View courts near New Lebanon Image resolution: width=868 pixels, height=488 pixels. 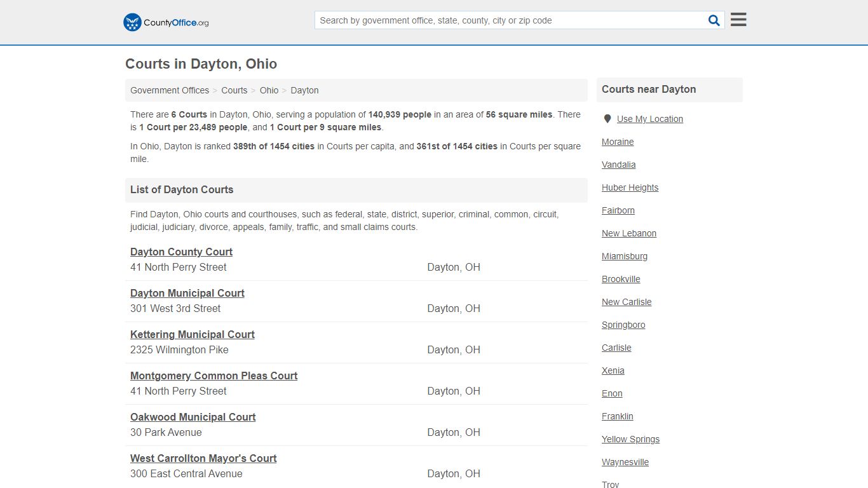click(629, 233)
